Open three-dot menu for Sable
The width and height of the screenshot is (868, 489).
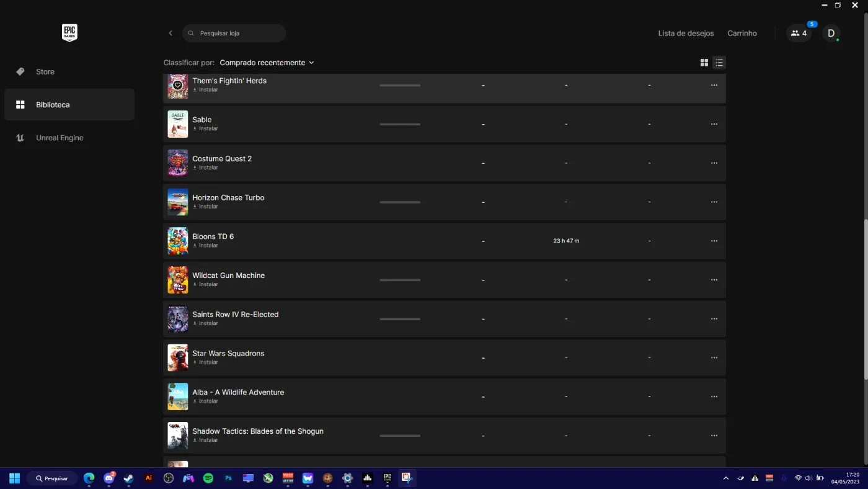coord(714,124)
